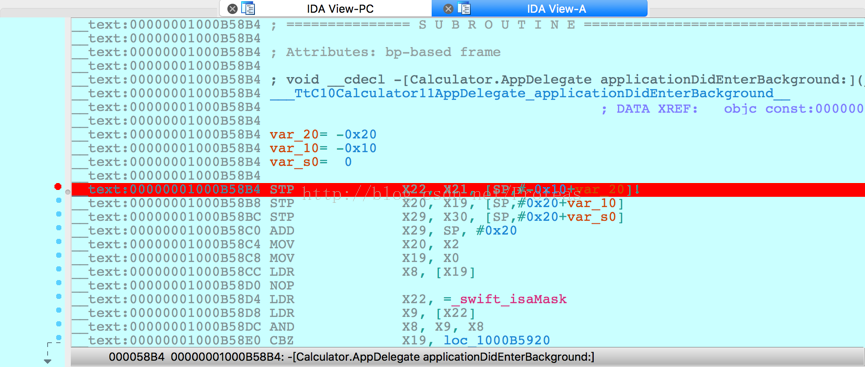
Task: Click address __text:00000001000B58D0
Action: point(167,286)
